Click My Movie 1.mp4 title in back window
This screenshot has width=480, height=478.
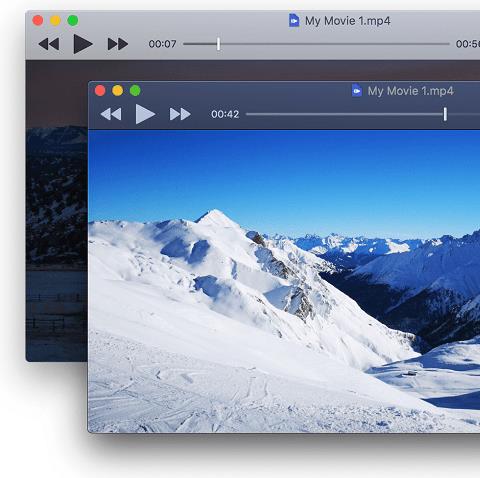[348, 21]
